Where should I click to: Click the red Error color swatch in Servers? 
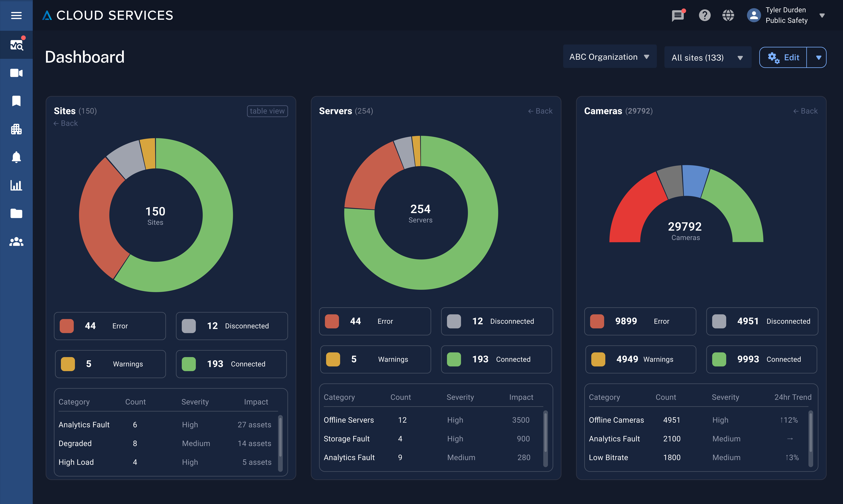[x=332, y=321]
